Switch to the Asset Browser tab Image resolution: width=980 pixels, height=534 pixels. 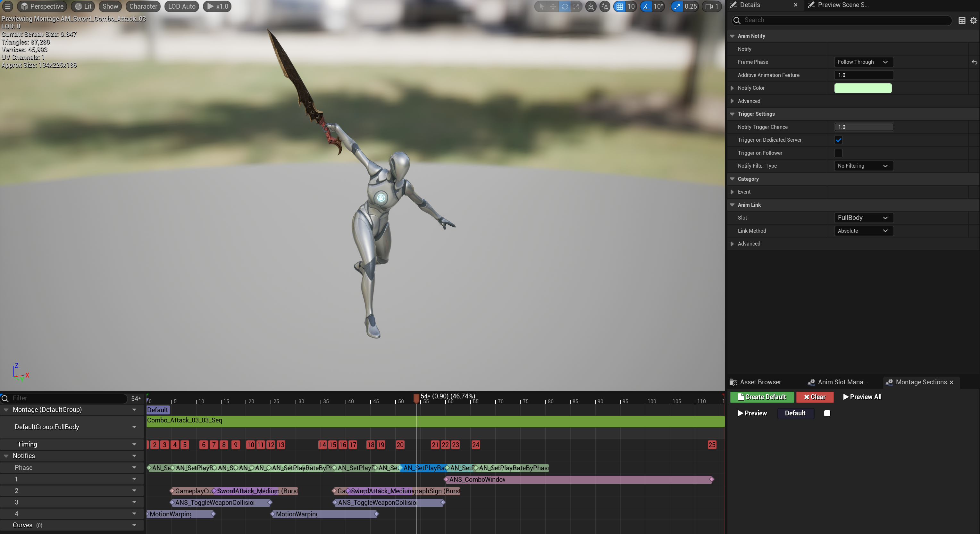(x=760, y=382)
